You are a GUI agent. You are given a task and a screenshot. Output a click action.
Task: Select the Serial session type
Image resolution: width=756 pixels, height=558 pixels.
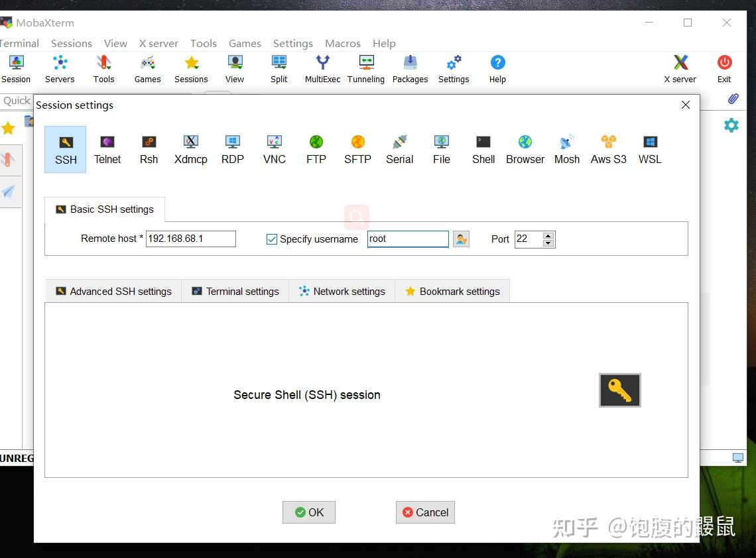click(400, 149)
